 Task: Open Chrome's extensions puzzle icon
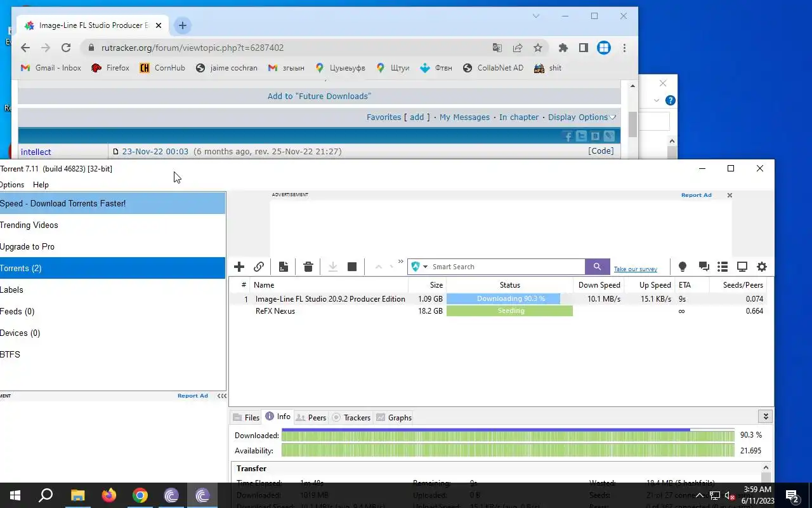pyautogui.click(x=563, y=48)
